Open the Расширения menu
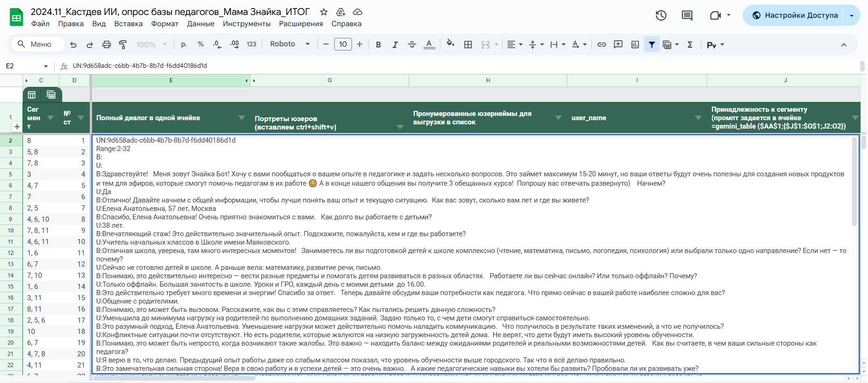Screen dimensions: 868x383 [x=301, y=24]
